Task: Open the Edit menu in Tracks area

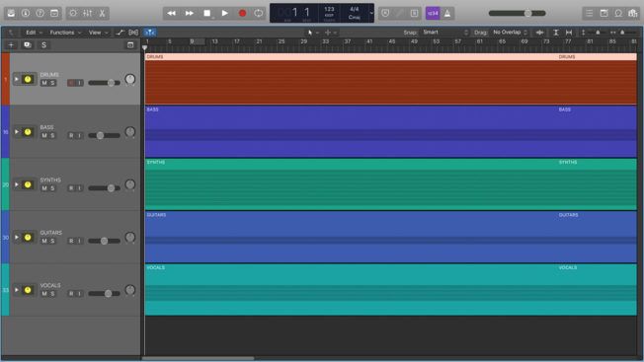Action: (x=35, y=33)
